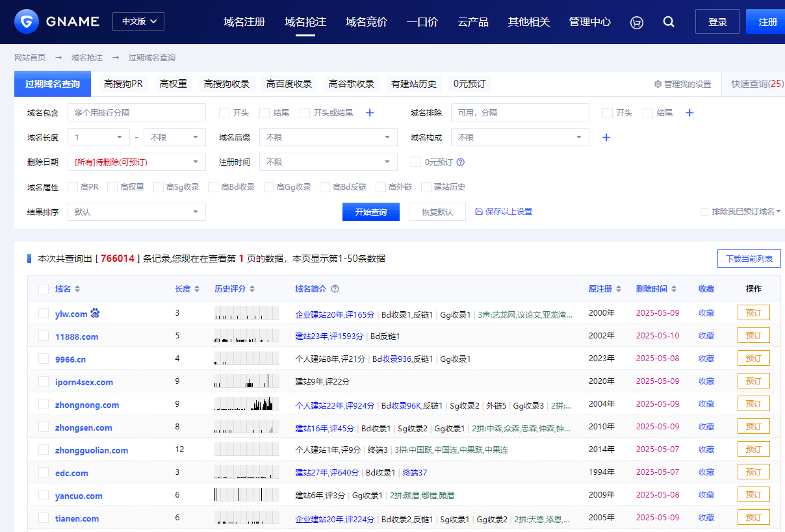Check the 高PR attribute box
The width and height of the screenshot is (785, 532).
click(x=73, y=187)
